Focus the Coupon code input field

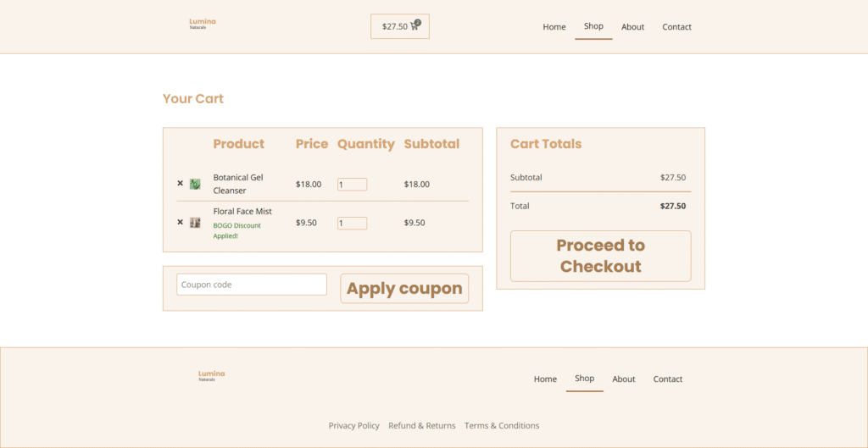click(252, 285)
